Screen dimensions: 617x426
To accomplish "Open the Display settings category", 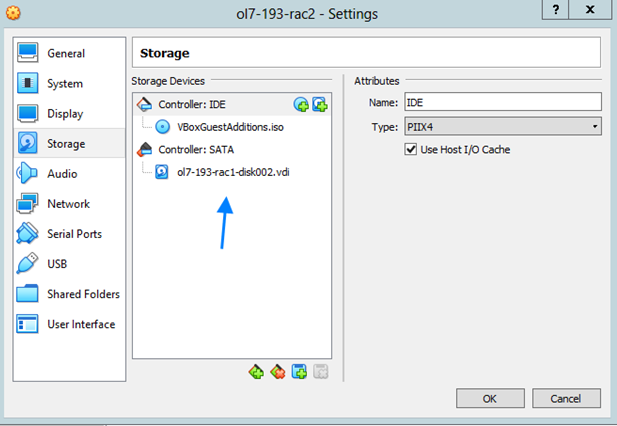I will pos(69,114).
